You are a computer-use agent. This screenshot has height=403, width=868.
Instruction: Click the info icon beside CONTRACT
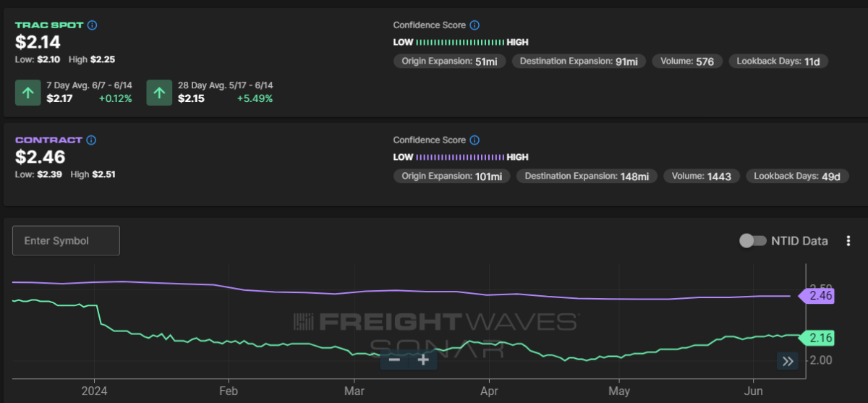(91, 140)
